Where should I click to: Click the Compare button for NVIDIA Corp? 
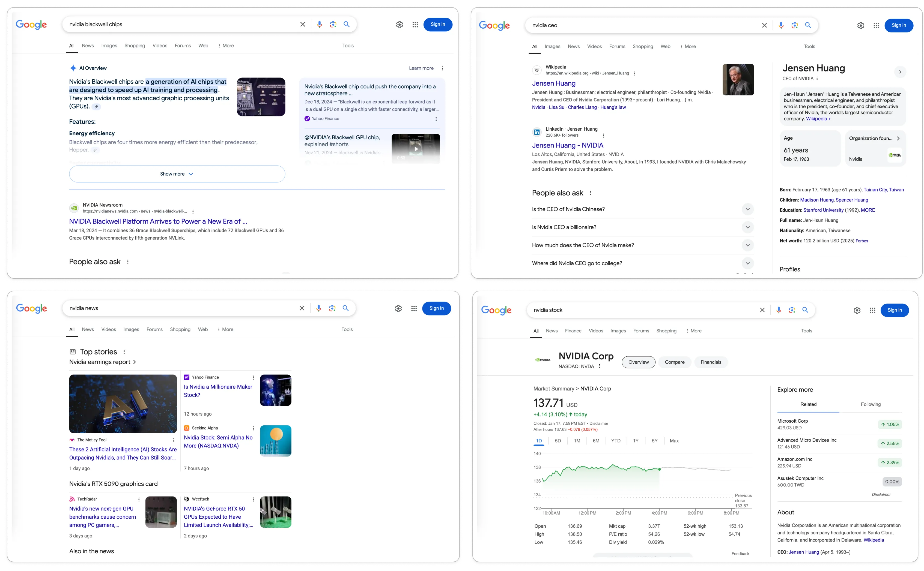click(674, 362)
